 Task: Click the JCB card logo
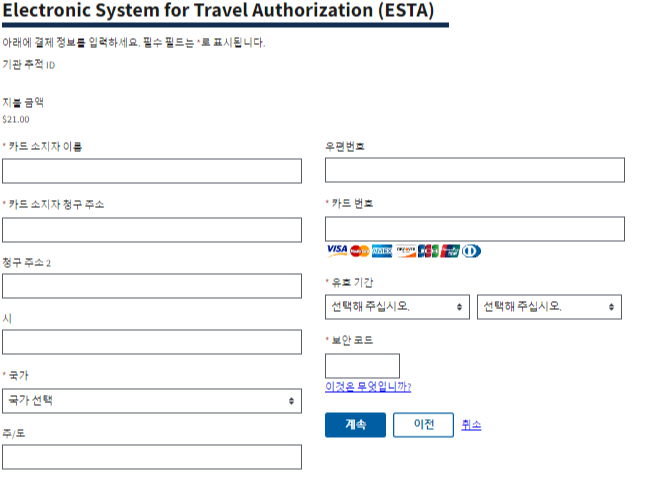428,251
